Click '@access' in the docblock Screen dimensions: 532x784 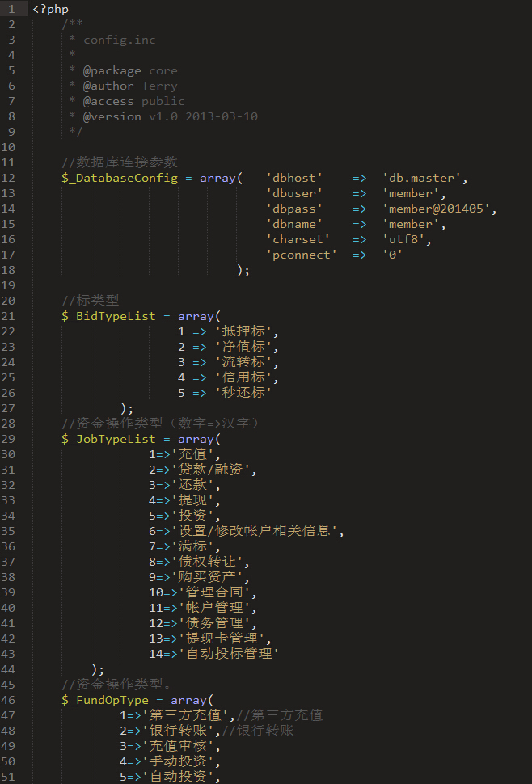coord(108,102)
